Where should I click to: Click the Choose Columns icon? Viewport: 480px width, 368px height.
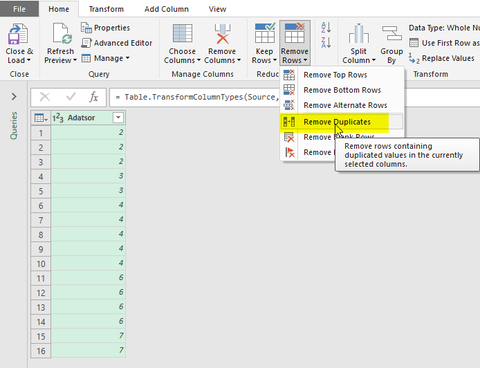182,34
